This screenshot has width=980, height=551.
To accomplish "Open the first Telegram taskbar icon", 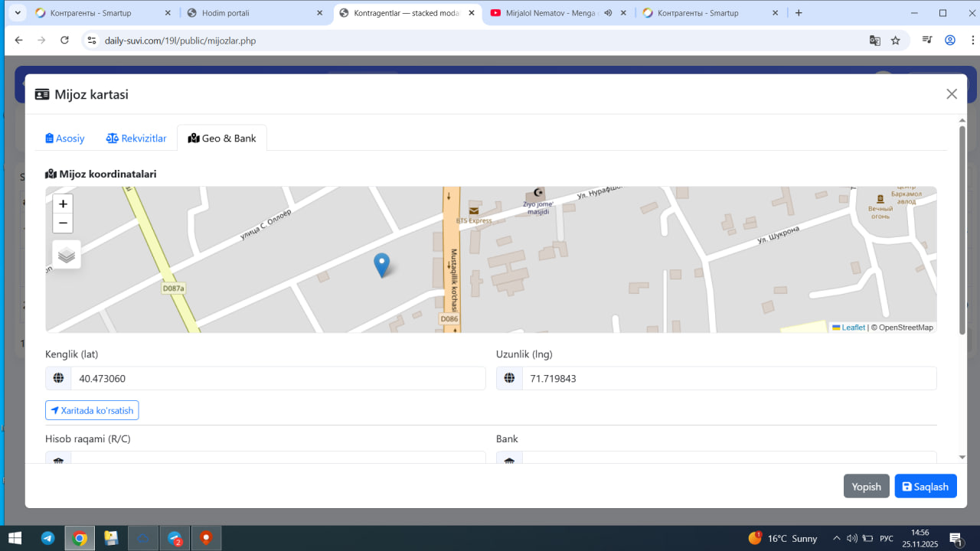I will tap(47, 538).
